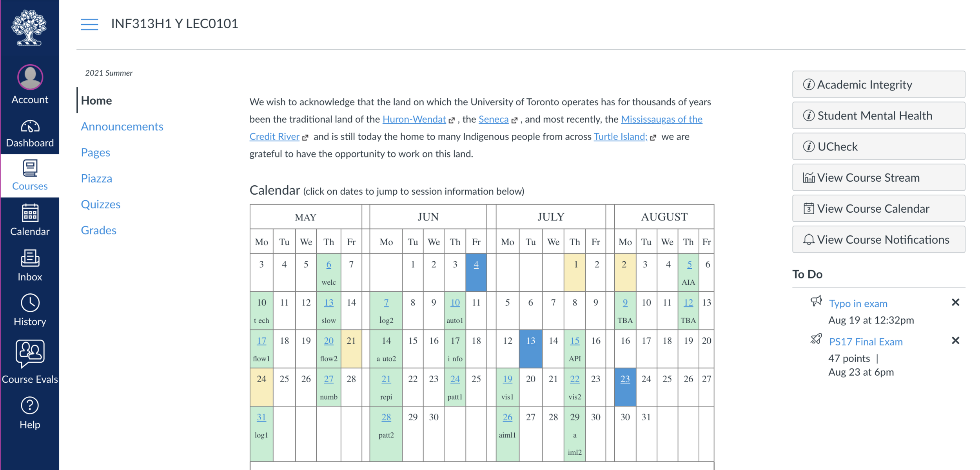Open the Dashboard from global navigation
Screen dimensions: 980x470
[30, 133]
